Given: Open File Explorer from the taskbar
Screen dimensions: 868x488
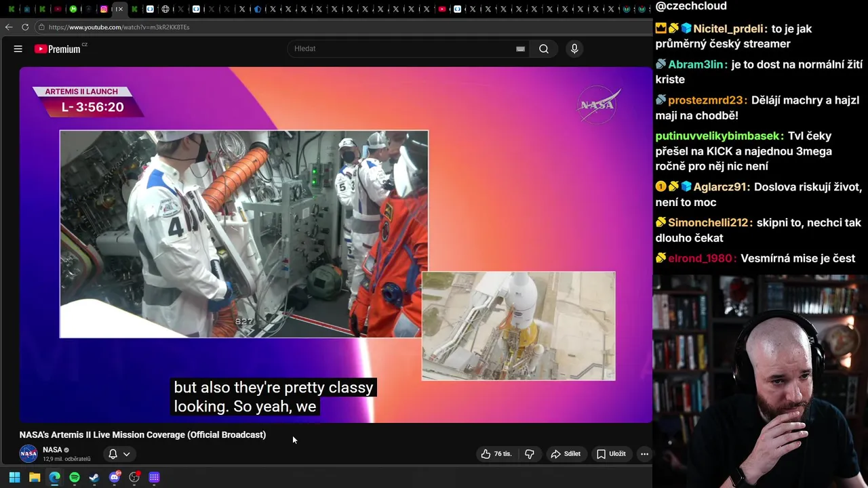Looking at the screenshot, I should click(x=35, y=477).
